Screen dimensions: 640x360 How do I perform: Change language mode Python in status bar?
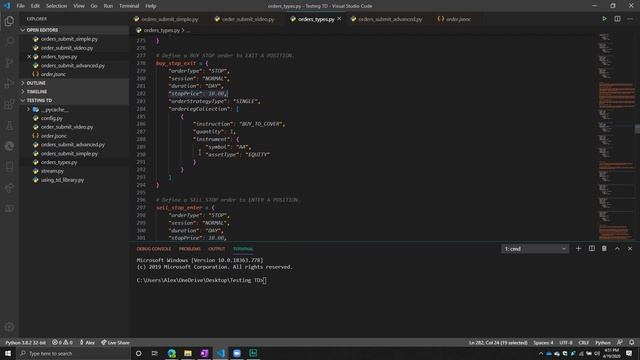tap(603, 342)
